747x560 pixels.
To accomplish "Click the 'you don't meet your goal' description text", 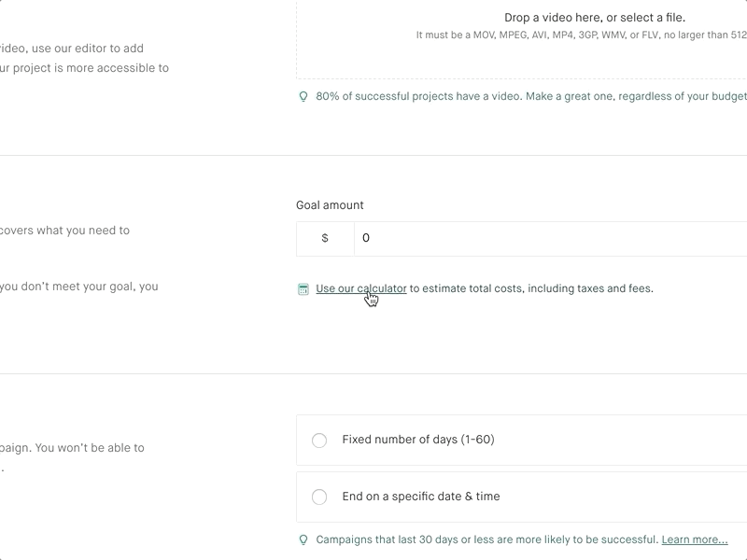I will pos(79,287).
